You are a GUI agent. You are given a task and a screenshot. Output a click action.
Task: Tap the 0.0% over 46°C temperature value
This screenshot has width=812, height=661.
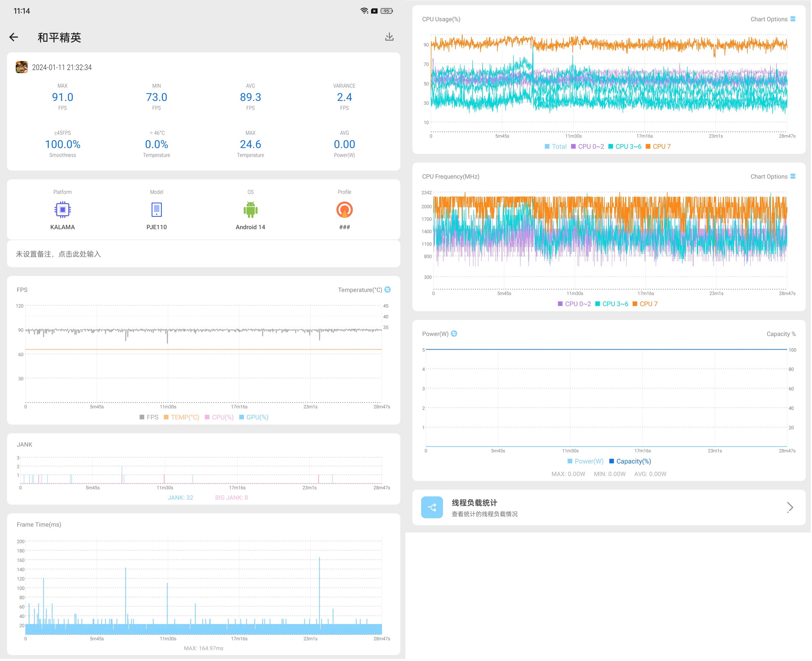(x=157, y=144)
